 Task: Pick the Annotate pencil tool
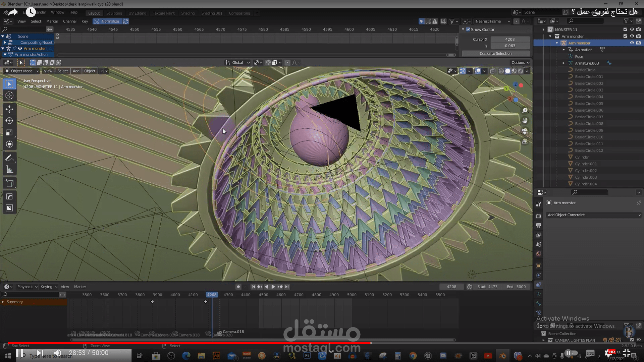(9, 158)
